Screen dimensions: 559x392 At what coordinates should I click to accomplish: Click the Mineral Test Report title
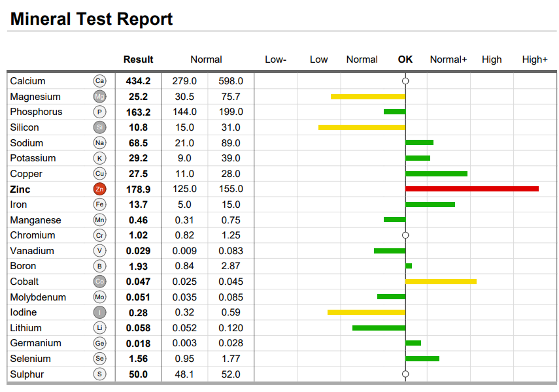[x=92, y=19]
